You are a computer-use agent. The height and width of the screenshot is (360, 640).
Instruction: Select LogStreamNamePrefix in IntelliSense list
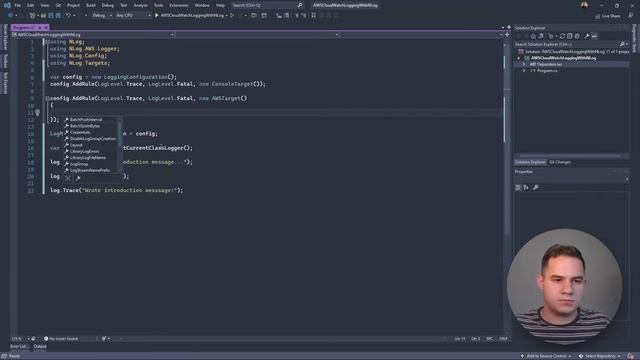pos(91,170)
